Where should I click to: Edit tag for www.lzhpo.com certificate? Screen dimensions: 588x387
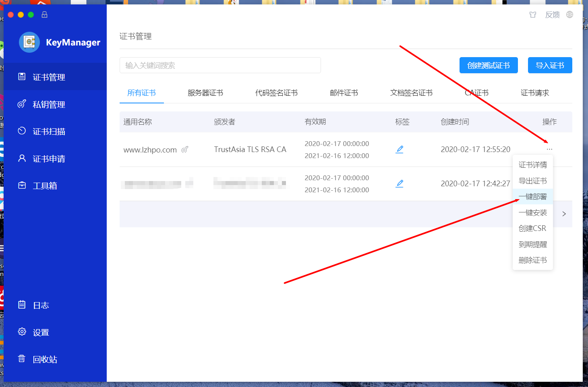400,149
